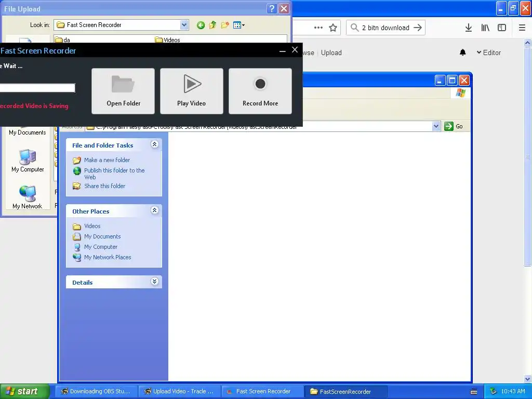Click the Go button in Explorer
The image size is (532, 399).
[454, 126]
